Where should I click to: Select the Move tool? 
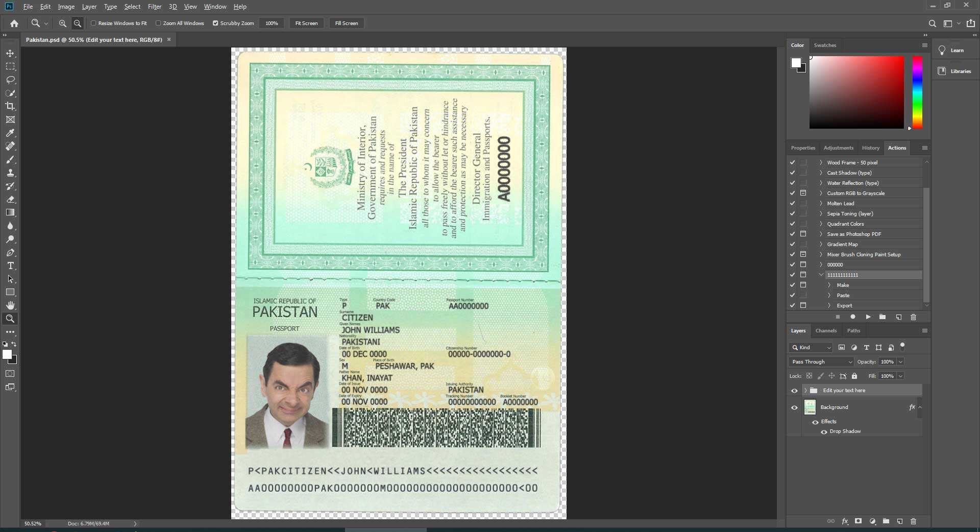(x=10, y=54)
